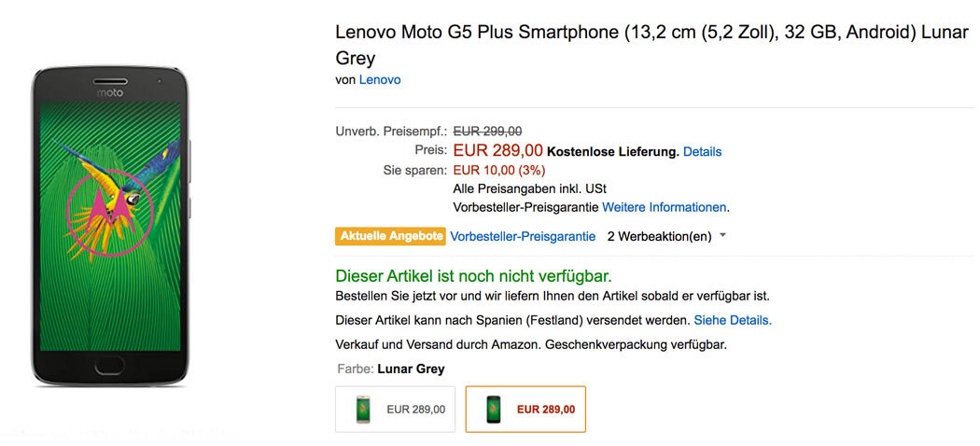Click the Moto G5 Plus product image
Screen dimensions: 980x446
pyautogui.click(x=109, y=224)
